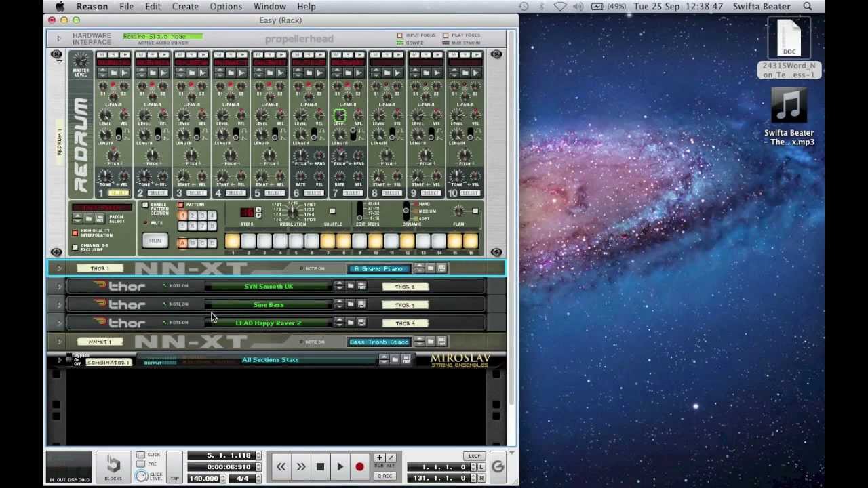The height and width of the screenshot is (488, 868).
Task: Open the Create menu
Action: tap(185, 6)
